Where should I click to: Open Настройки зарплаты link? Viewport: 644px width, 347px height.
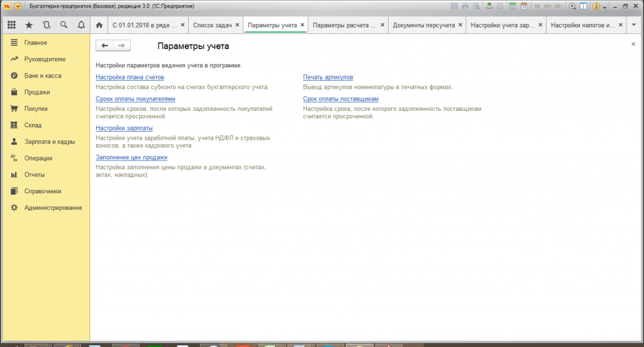(124, 128)
